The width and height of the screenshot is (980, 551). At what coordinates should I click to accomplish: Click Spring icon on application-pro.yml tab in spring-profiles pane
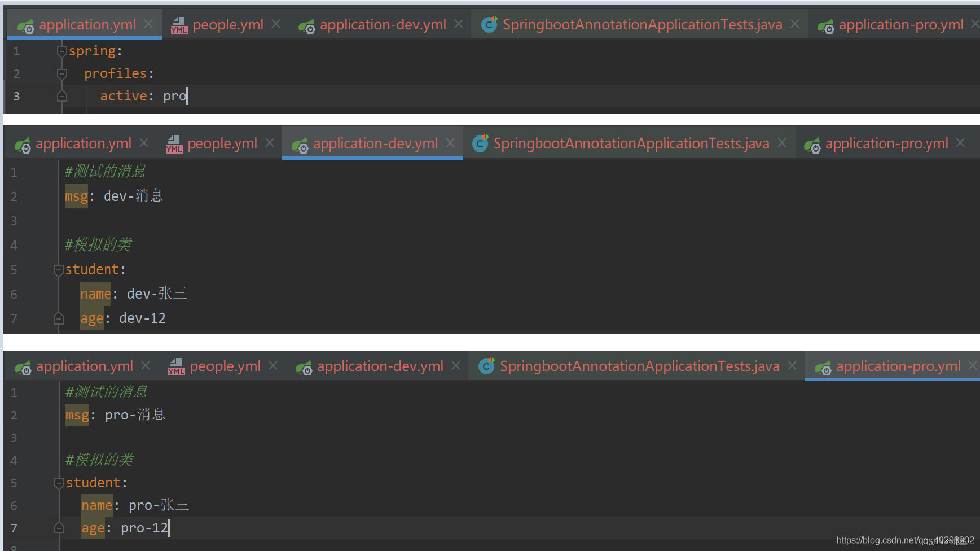(825, 26)
